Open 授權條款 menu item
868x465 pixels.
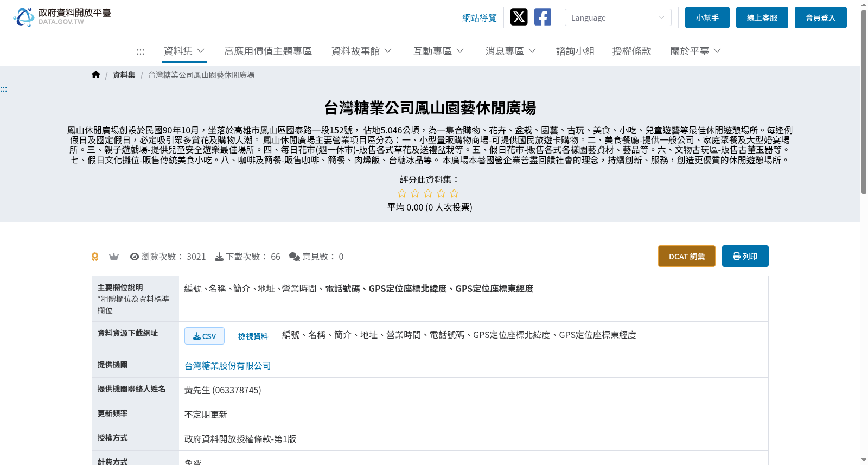631,51
